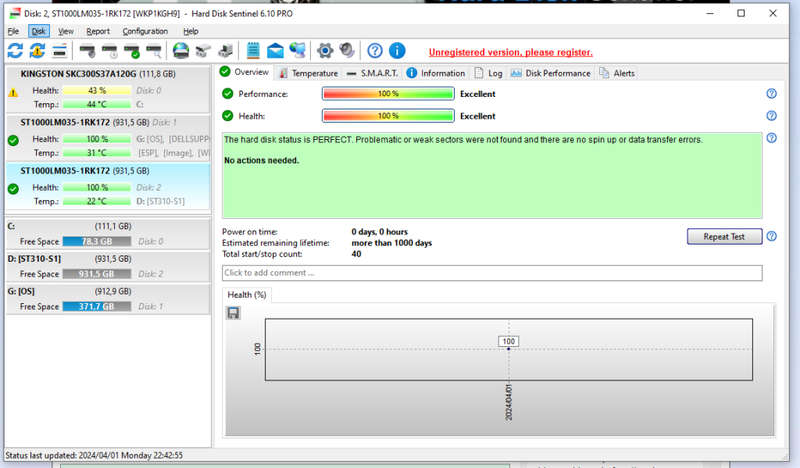Switch to the Information tab
Screen dimensions: 800x468
(436, 73)
